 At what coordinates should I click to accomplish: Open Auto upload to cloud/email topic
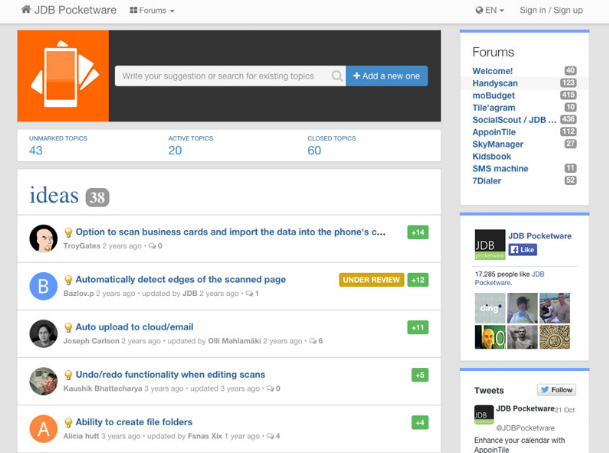click(134, 327)
